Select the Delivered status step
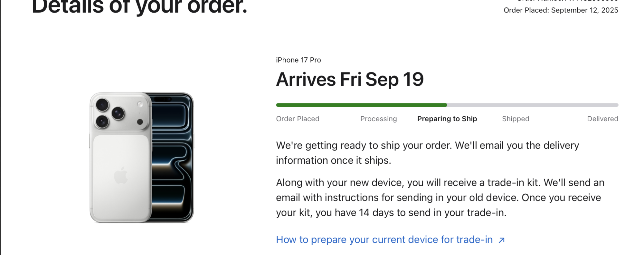The image size is (644, 255). (x=602, y=119)
